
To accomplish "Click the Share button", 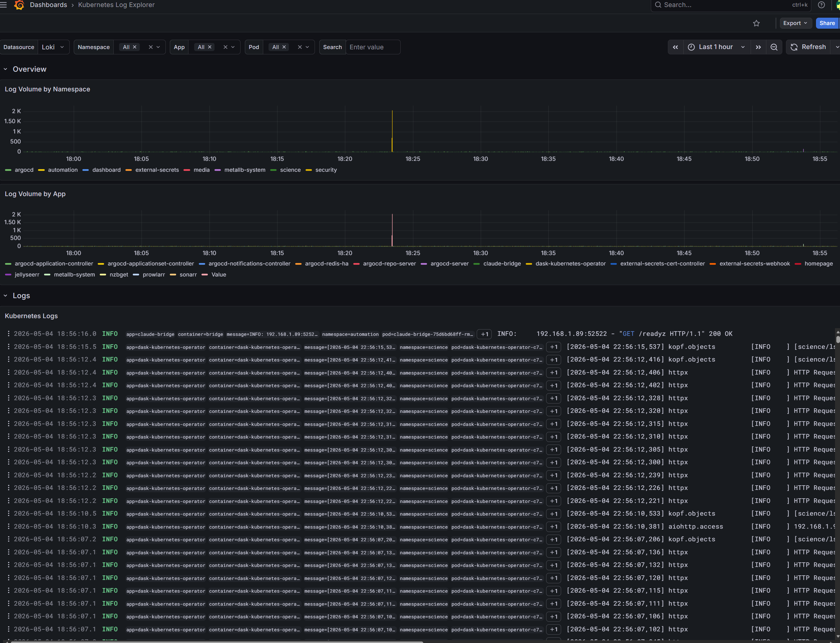I will click(x=827, y=23).
